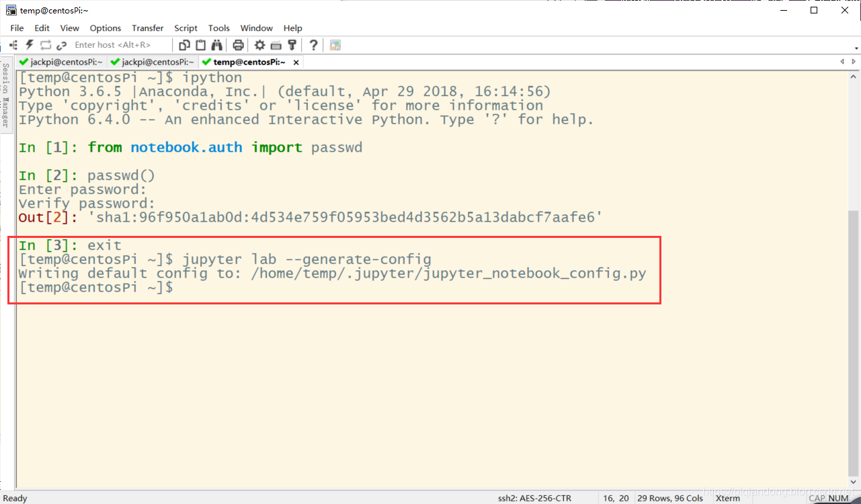Click the Paste clipboard icon

coord(200,45)
